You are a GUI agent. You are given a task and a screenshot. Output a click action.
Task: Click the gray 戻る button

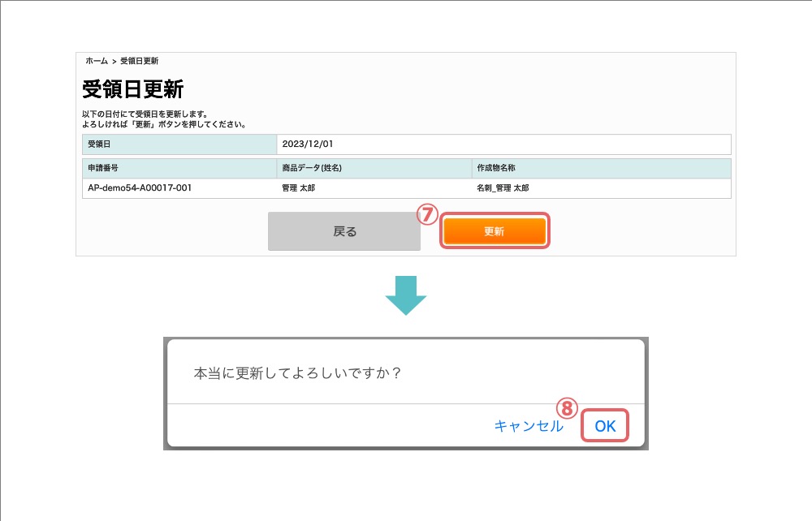[343, 231]
